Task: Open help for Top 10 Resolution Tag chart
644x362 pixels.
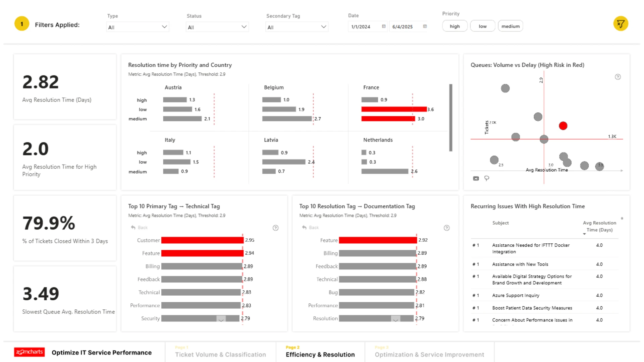Action: pos(446,228)
